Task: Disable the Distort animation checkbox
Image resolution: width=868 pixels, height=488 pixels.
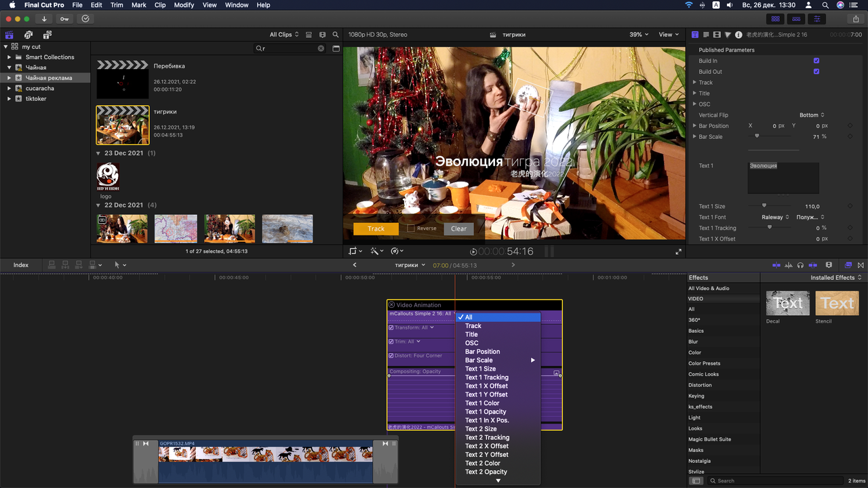Action: point(391,356)
